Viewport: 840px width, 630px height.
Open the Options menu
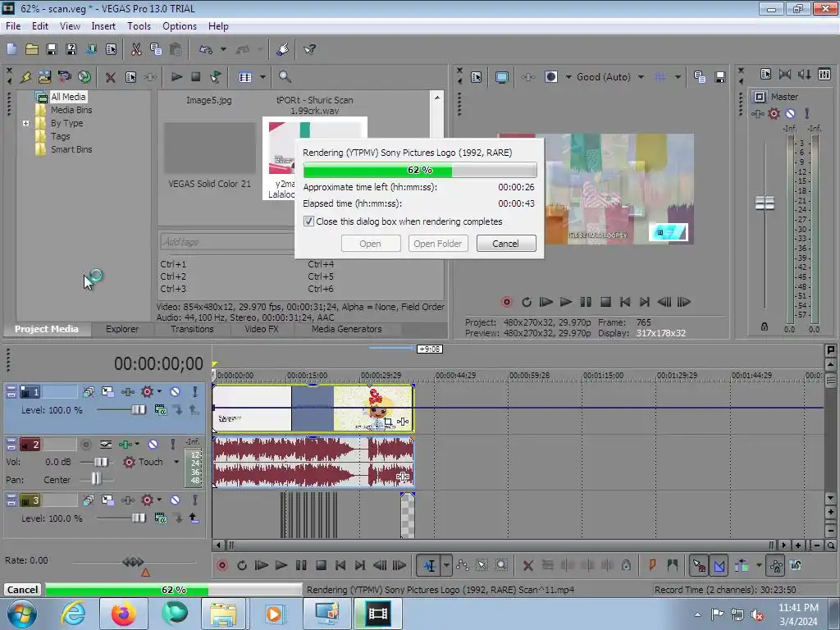180,26
